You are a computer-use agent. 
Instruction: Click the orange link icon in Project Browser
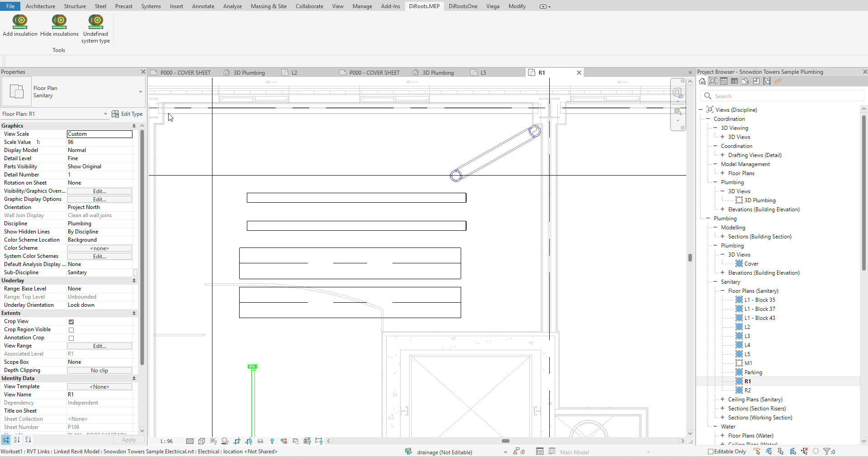(x=778, y=81)
